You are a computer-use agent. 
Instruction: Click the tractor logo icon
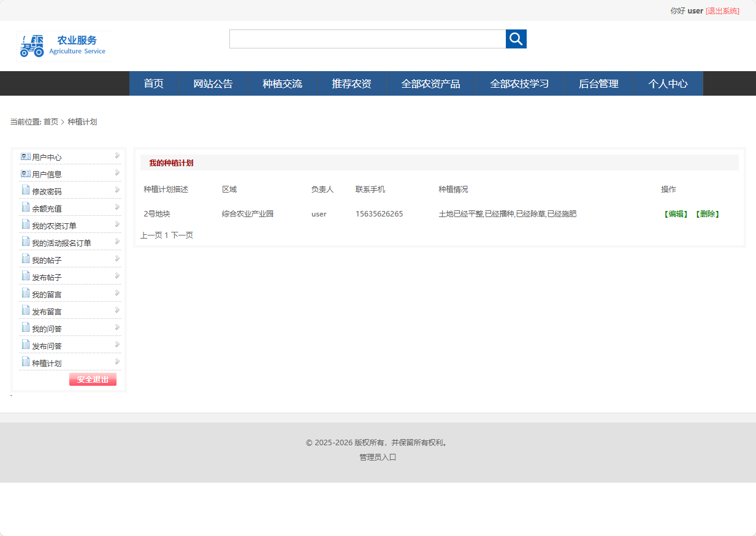pos(32,45)
